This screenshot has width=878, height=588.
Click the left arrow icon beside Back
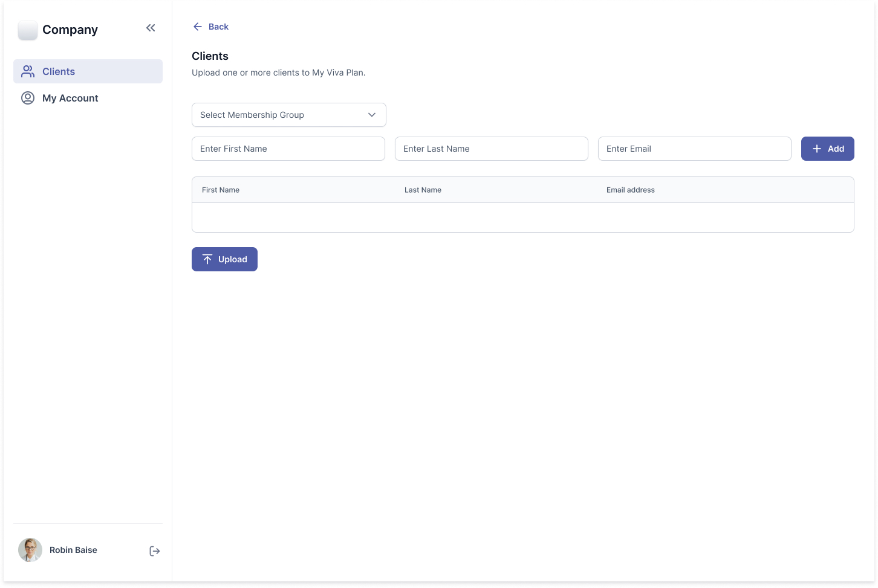[197, 27]
